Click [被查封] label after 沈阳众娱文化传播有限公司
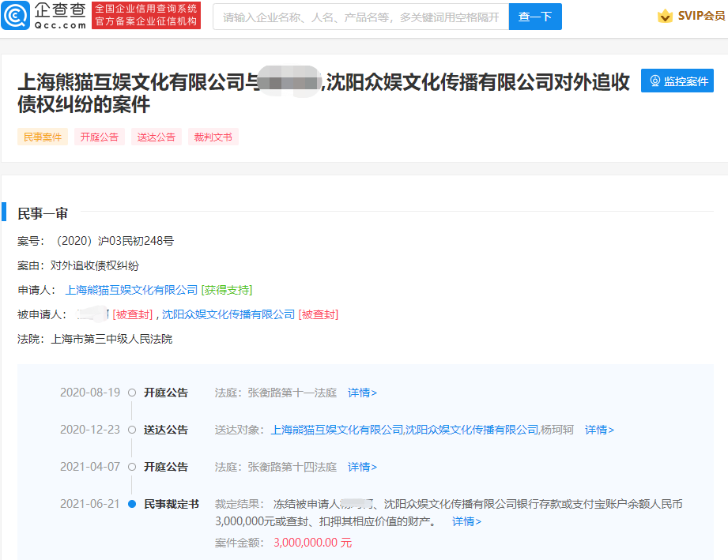This screenshot has width=728, height=560. [319, 314]
